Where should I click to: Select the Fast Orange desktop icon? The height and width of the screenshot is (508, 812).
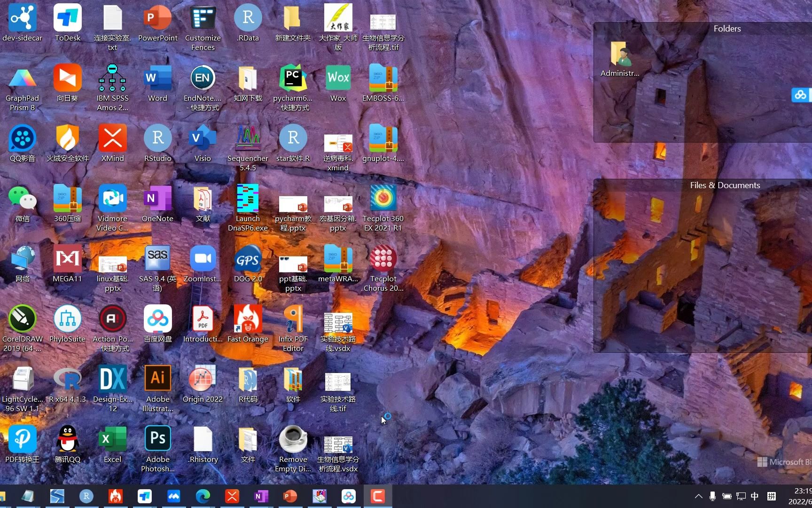tap(248, 324)
